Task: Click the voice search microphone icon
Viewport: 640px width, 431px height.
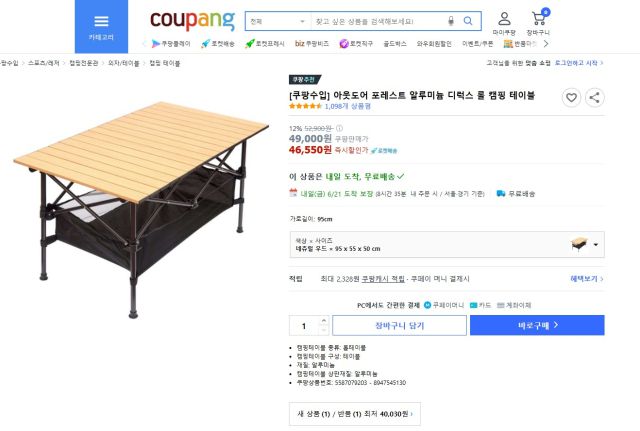Action: click(451, 21)
